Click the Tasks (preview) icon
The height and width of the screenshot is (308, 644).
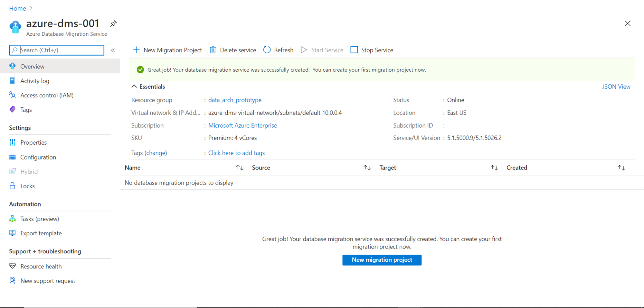[13, 219]
